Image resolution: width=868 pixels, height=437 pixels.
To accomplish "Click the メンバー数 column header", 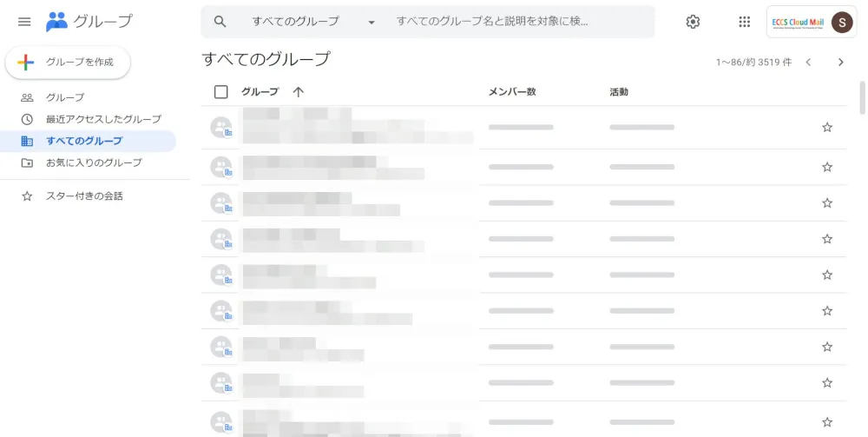I will tap(512, 92).
